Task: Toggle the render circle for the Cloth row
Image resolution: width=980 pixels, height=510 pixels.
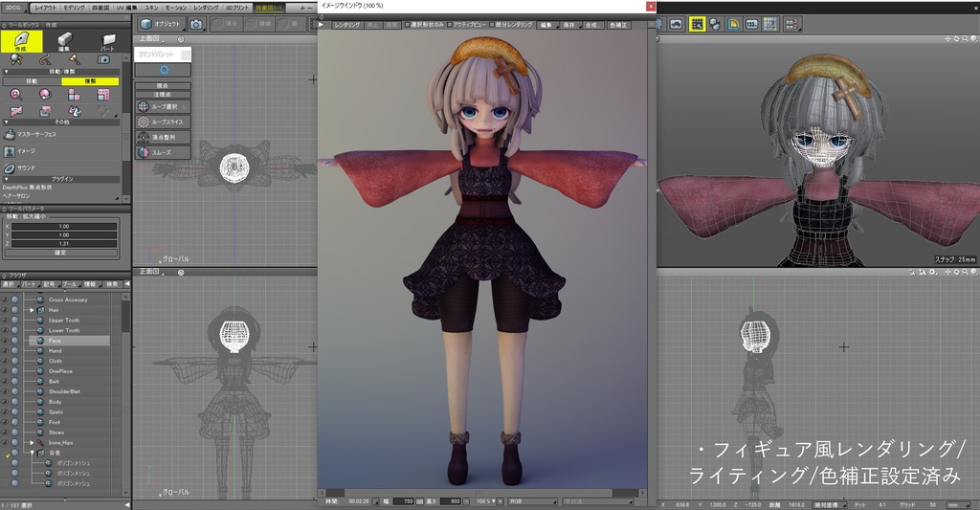Action: click(14, 362)
